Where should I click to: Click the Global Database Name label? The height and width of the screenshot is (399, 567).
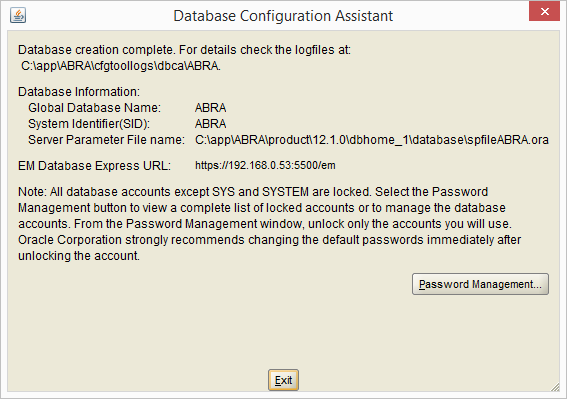(x=94, y=108)
